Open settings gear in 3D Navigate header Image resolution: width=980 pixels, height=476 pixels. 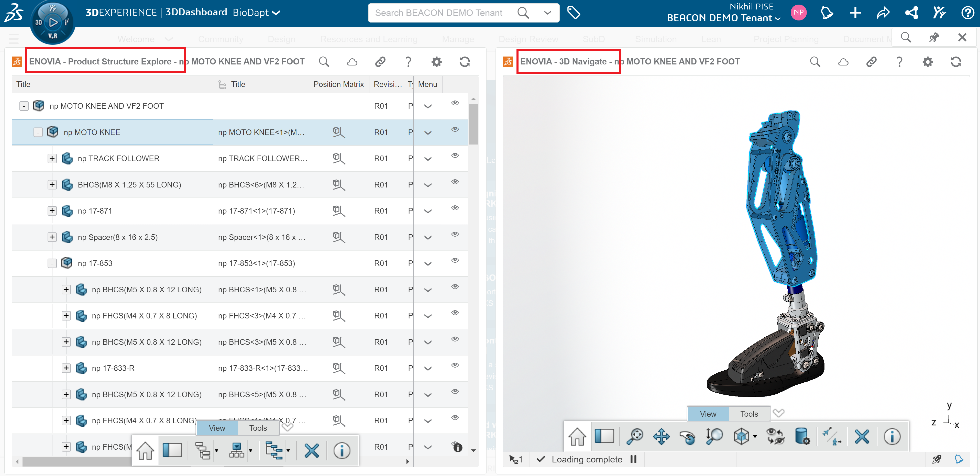[x=928, y=62]
